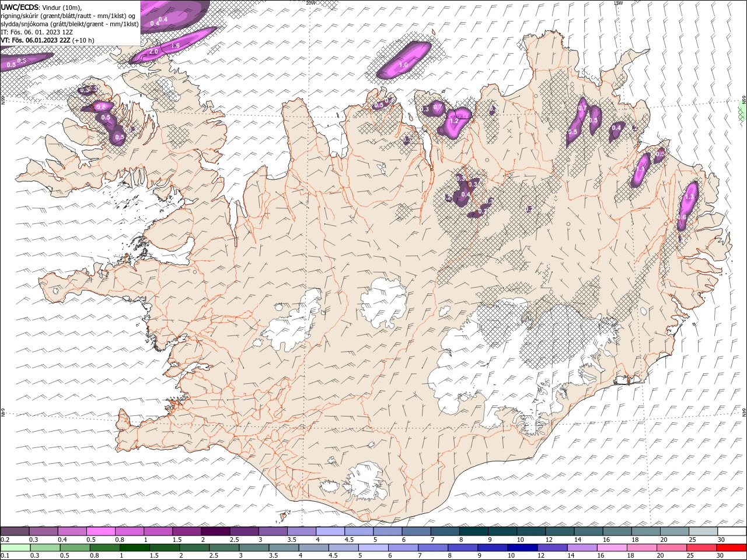Select the light pink lower swatch between 16 and 18

(612, 548)
